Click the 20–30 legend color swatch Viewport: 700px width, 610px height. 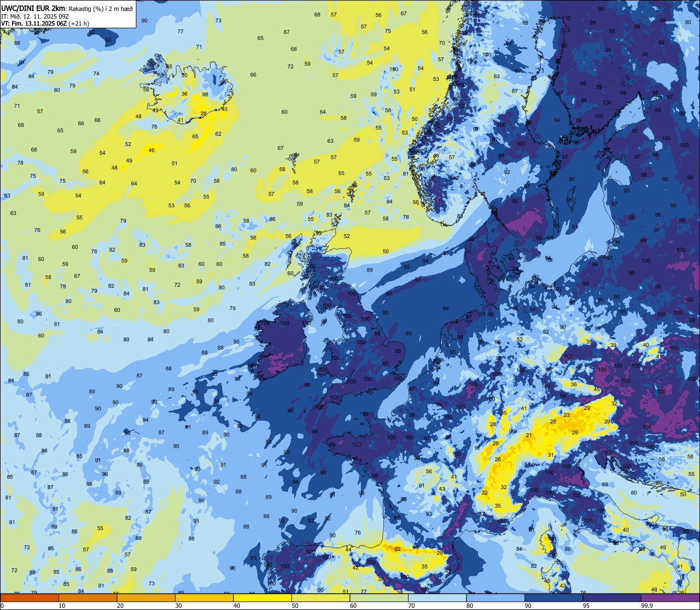coord(146,597)
